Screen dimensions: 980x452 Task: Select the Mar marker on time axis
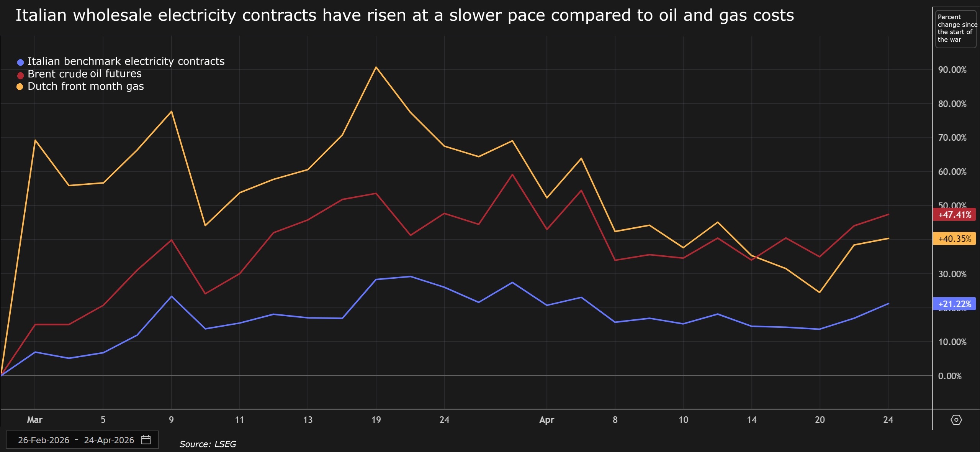(34, 420)
